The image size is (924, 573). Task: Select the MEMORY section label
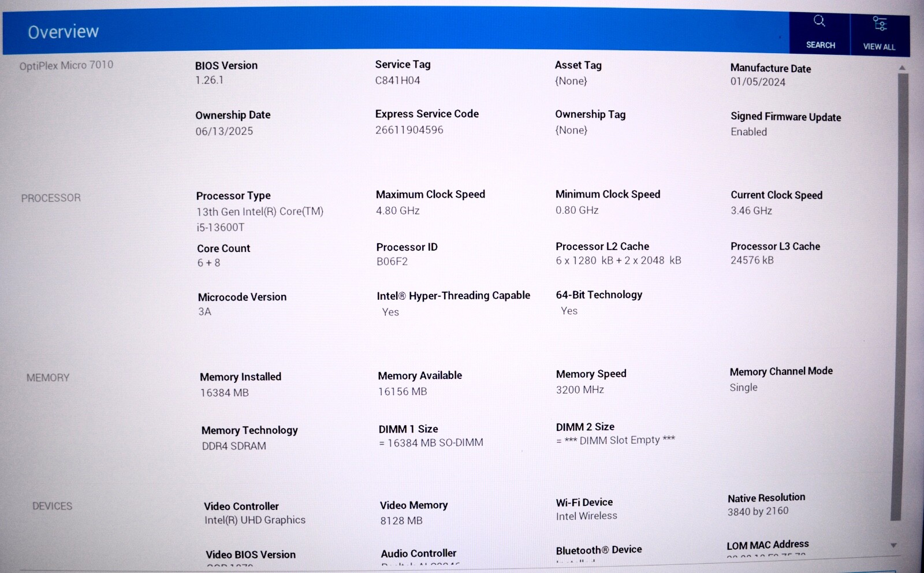point(48,378)
